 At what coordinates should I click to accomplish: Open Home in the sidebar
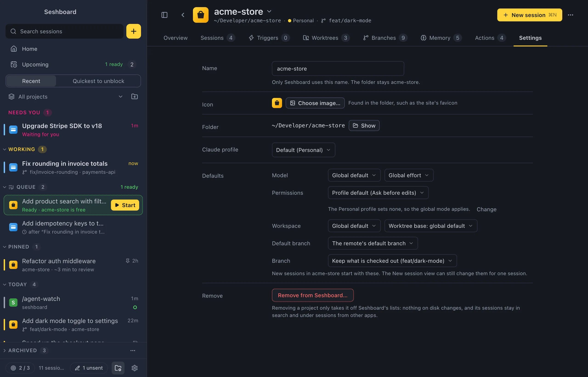(73, 49)
